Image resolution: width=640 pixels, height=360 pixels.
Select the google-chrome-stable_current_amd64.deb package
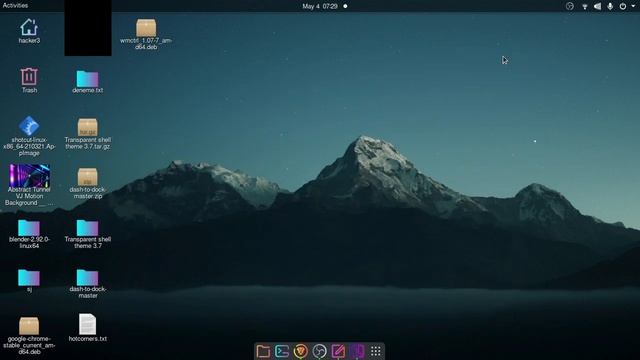[x=29, y=326]
